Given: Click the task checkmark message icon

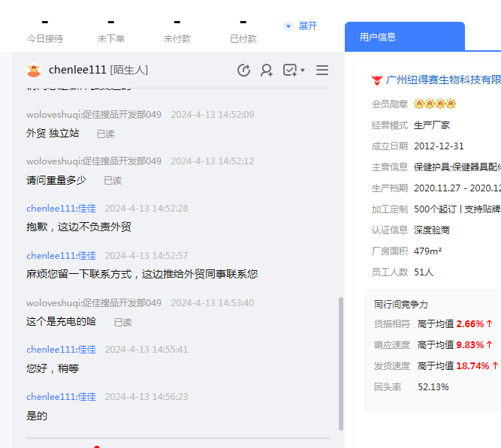Looking at the screenshot, I should [x=289, y=70].
